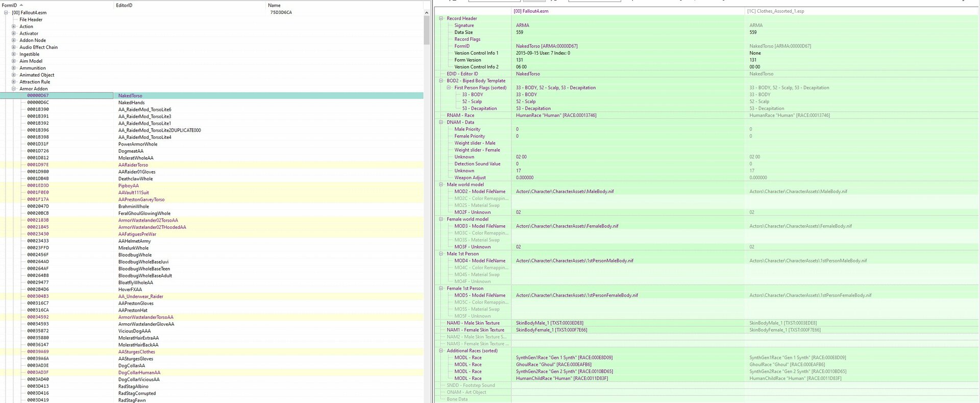Click SkinBodyFemale_1 value in Fallout4.esm column
The height and width of the screenshot is (403, 980).
pyautogui.click(x=552, y=330)
